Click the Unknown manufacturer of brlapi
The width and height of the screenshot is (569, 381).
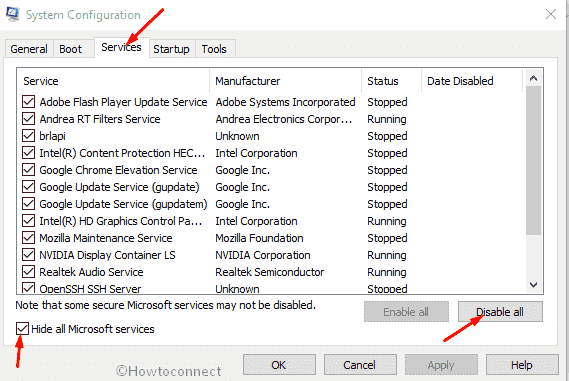[x=237, y=136]
